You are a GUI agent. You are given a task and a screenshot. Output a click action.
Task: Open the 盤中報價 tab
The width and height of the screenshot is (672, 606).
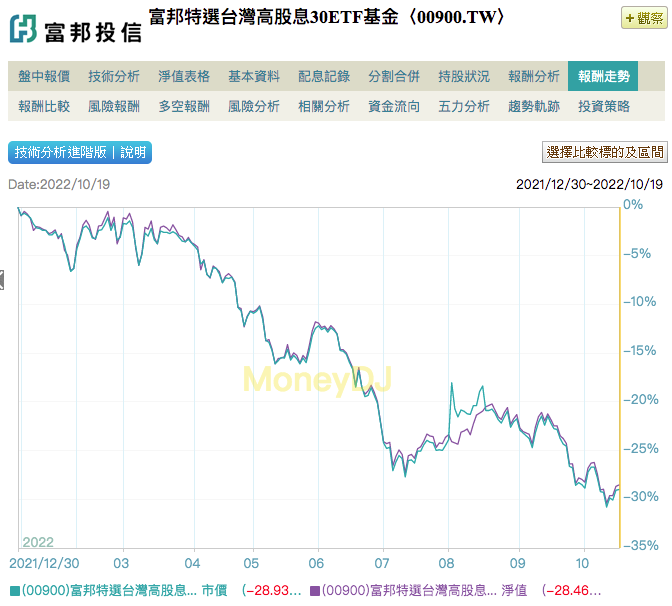[44, 76]
